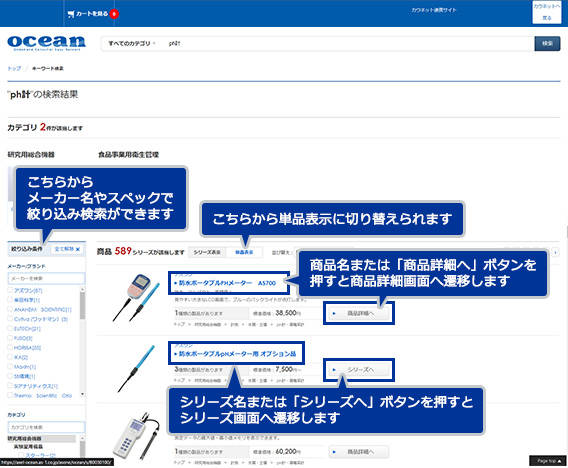Toggle the second maker checkbox below アズワン

pyautogui.click(x=10, y=300)
